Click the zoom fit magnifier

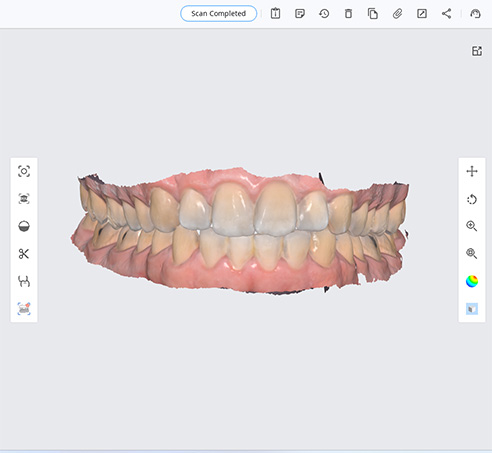point(472,254)
